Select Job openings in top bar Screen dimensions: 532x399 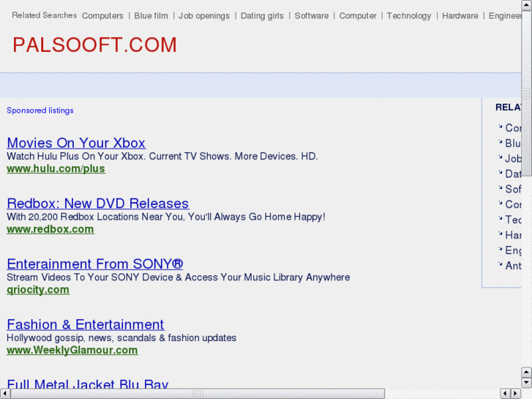click(204, 16)
